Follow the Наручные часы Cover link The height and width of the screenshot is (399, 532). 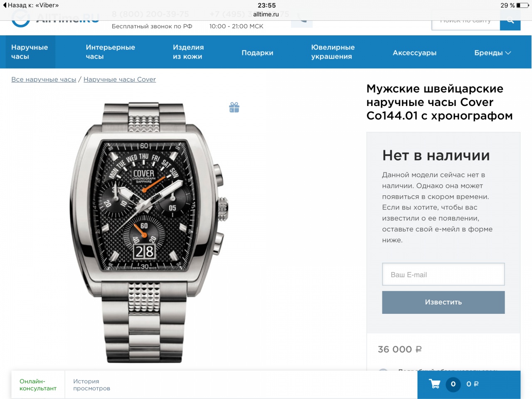pyautogui.click(x=120, y=79)
